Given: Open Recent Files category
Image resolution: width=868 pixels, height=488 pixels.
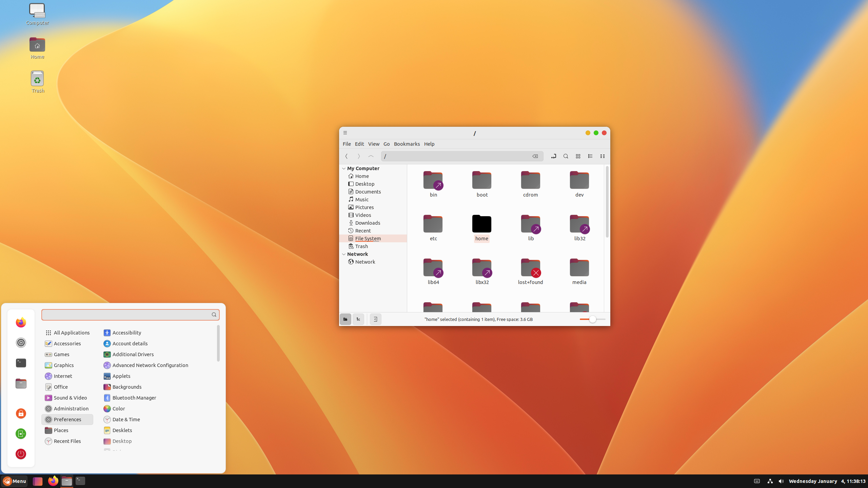Looking at the screenshot, I should (x=67, y=441).
